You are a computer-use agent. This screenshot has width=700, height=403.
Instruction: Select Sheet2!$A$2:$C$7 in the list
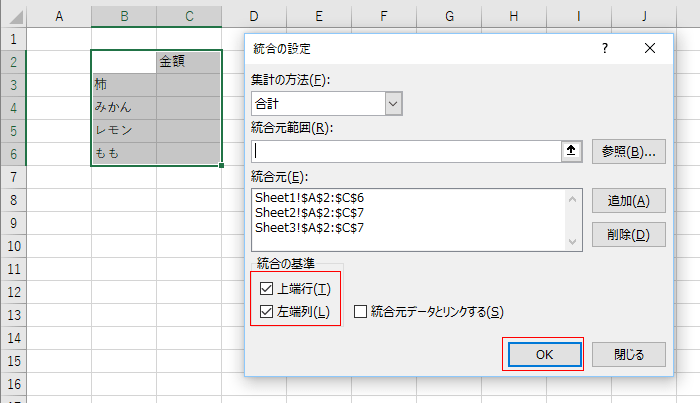pyautogui.click(x=309, y=213)
